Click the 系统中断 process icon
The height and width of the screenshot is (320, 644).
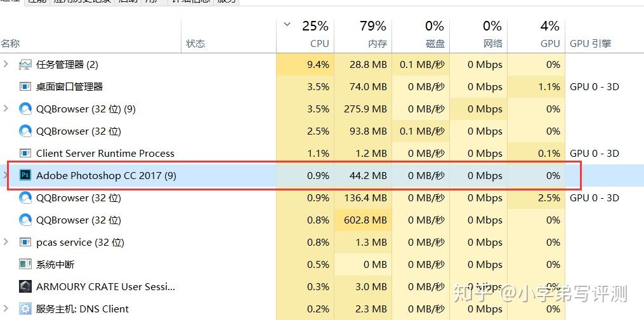(25, 265)
